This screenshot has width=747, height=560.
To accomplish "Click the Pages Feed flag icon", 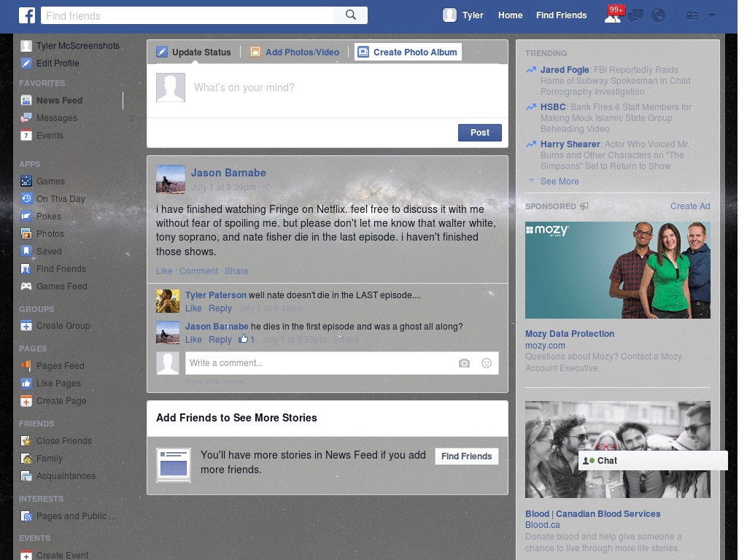I will 26,366.
